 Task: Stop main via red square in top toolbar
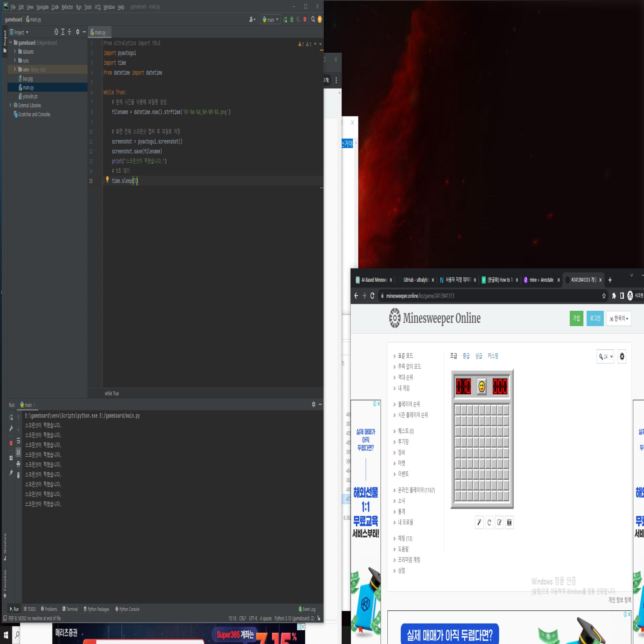tap(305, 20)
